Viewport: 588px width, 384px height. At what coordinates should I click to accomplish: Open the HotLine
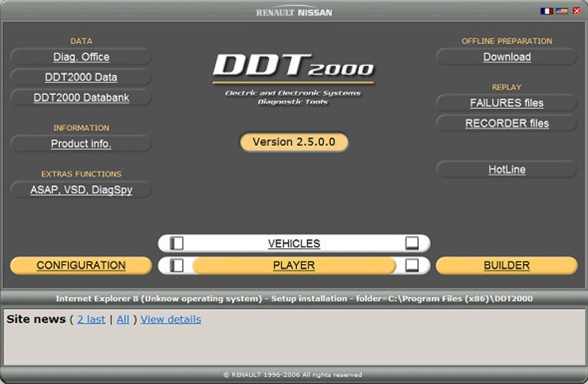[507, 169]
